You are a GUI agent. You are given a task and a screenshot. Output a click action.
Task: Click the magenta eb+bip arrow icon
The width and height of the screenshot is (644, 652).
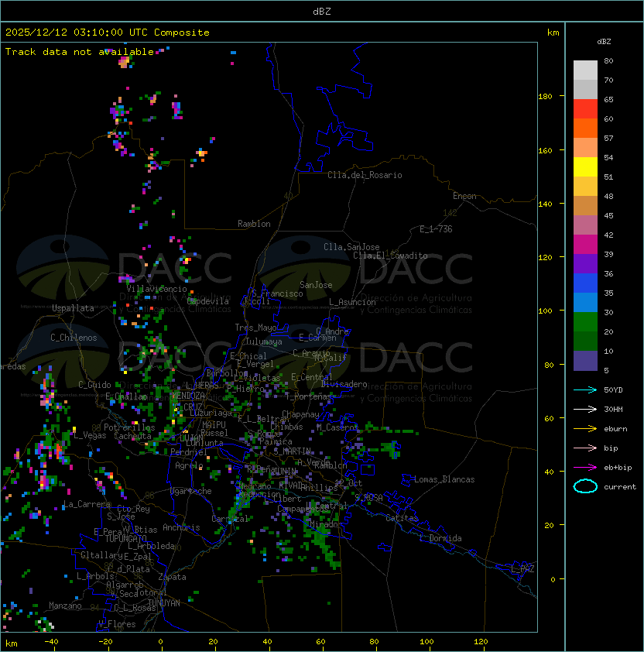point(585,467)
